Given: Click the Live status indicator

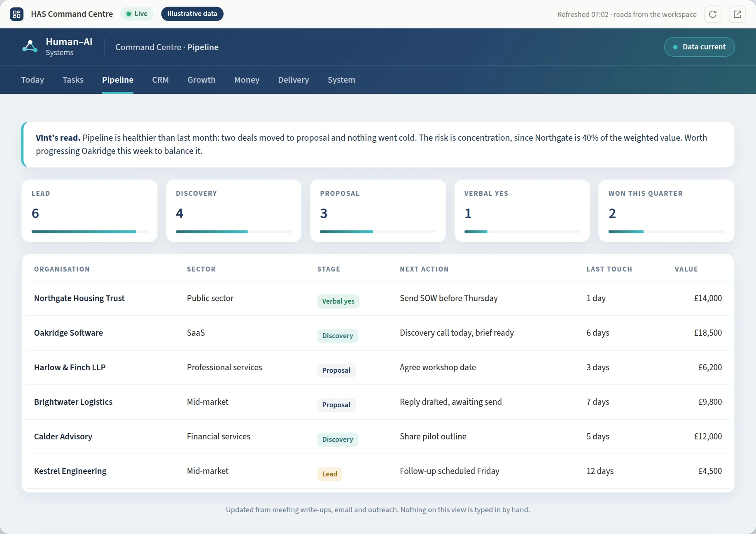Looking at the screenshot, I should point(137,14).
